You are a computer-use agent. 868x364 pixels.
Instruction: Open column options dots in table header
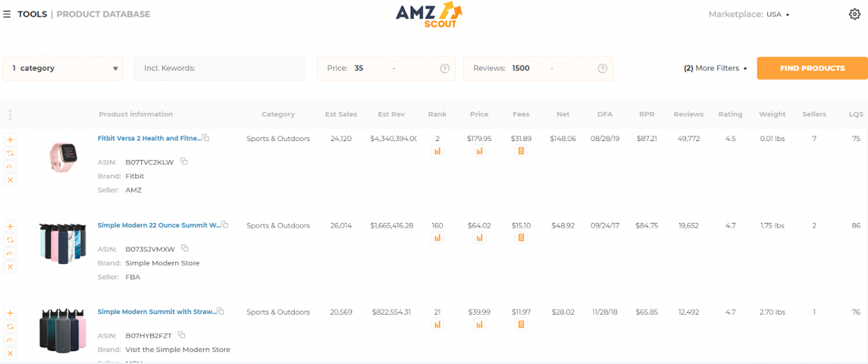point(10,115)
